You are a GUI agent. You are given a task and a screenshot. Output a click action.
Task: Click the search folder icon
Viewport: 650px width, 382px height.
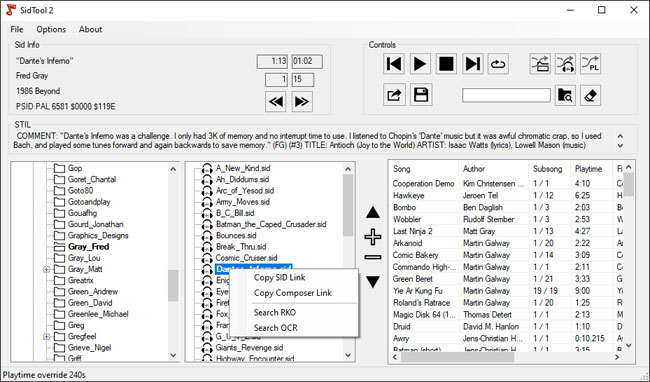(565, 95)
